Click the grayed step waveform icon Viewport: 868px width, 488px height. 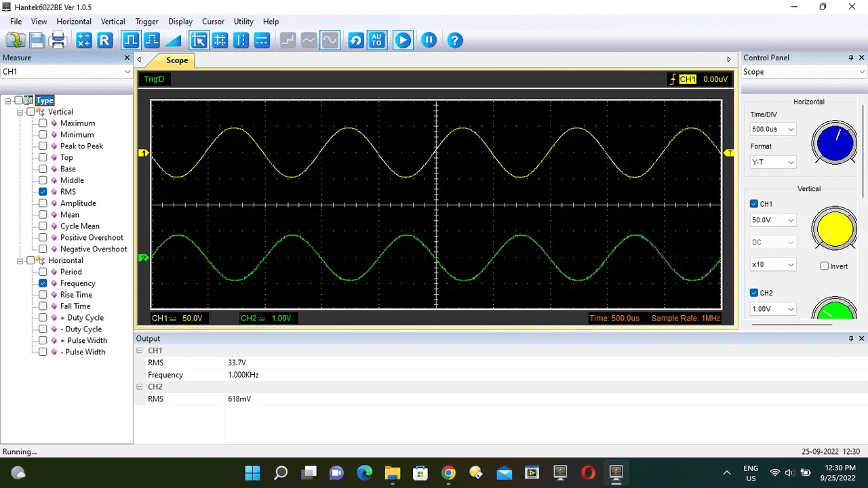288,40
